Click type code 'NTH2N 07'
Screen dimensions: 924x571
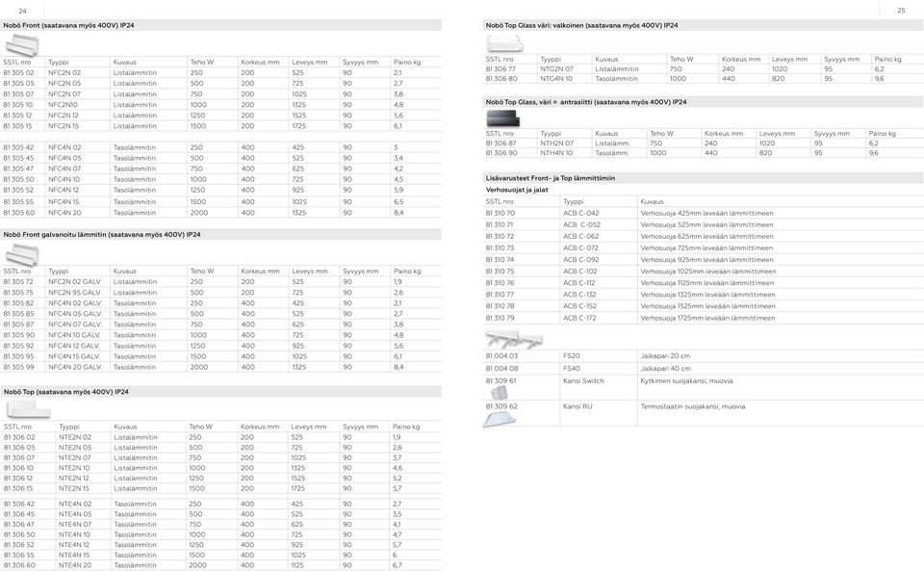(x=557, y=143)
